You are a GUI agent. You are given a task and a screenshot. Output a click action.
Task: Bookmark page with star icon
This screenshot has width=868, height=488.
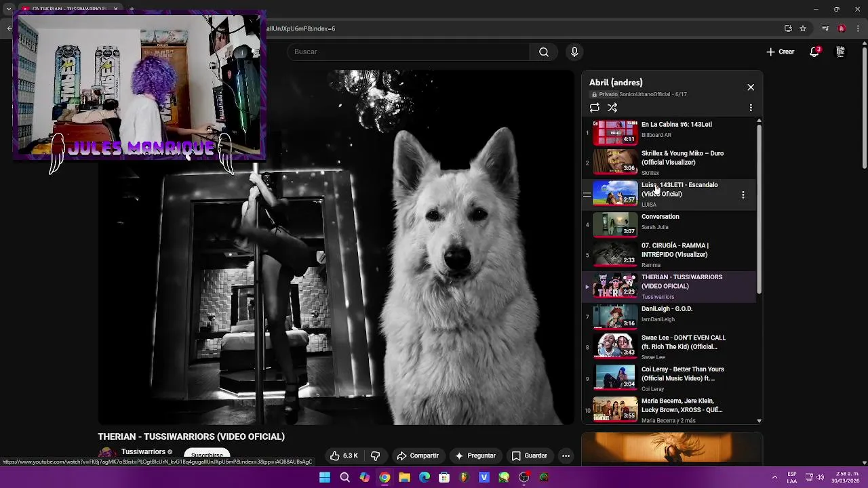(803, 28)
